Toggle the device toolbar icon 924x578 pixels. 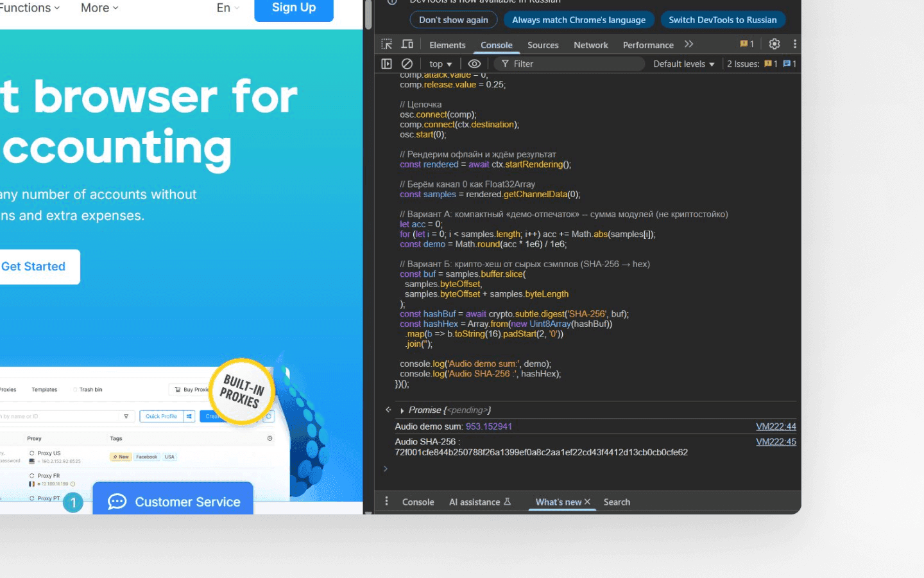[x=407, y=44]
